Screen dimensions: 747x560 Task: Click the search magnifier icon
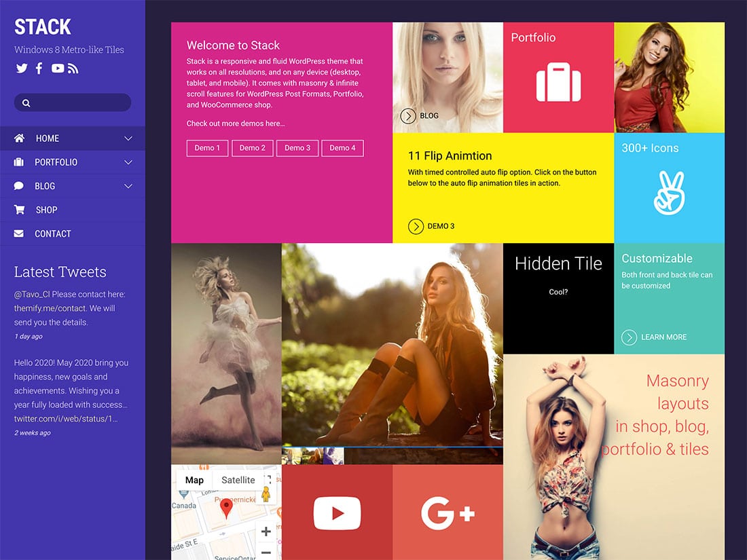(x=26, y=103)
